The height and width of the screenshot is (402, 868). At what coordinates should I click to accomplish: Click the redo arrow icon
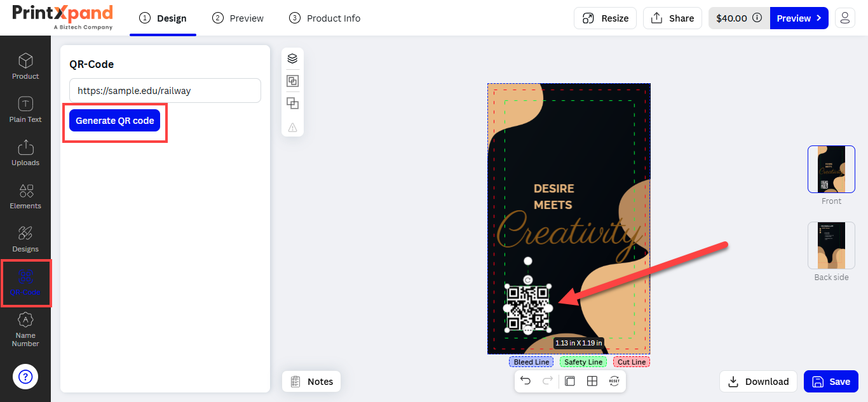point(547,381)
